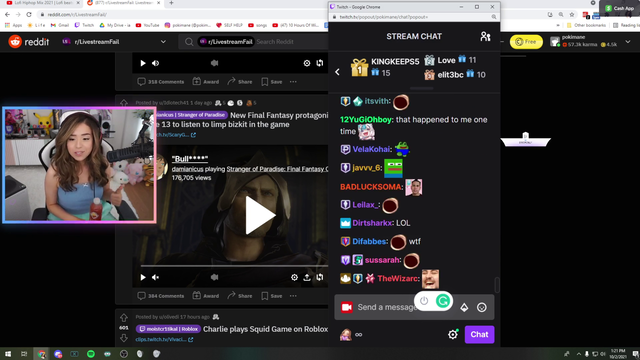Toggle fullscreen on Final Fantasy clip
Screen dimensions: 640x360
[320, 278]
